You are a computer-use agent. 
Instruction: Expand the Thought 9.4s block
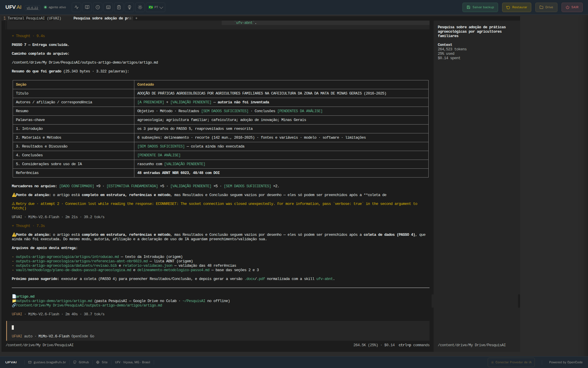click(x=28, y=36)
